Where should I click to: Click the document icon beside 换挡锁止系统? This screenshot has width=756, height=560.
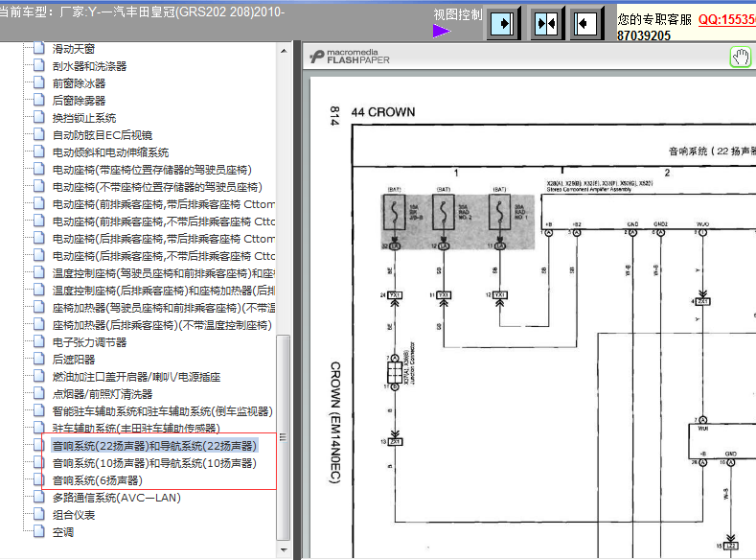click(39, 117)
